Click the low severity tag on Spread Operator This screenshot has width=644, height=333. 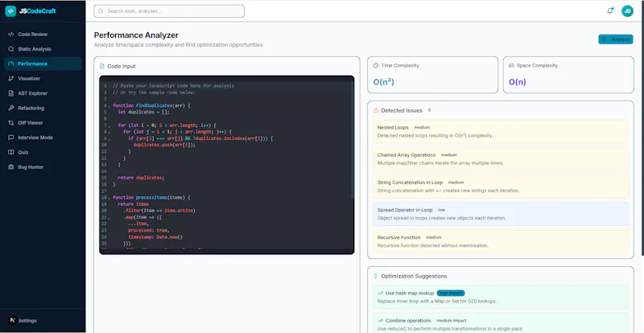click(441, 210)
